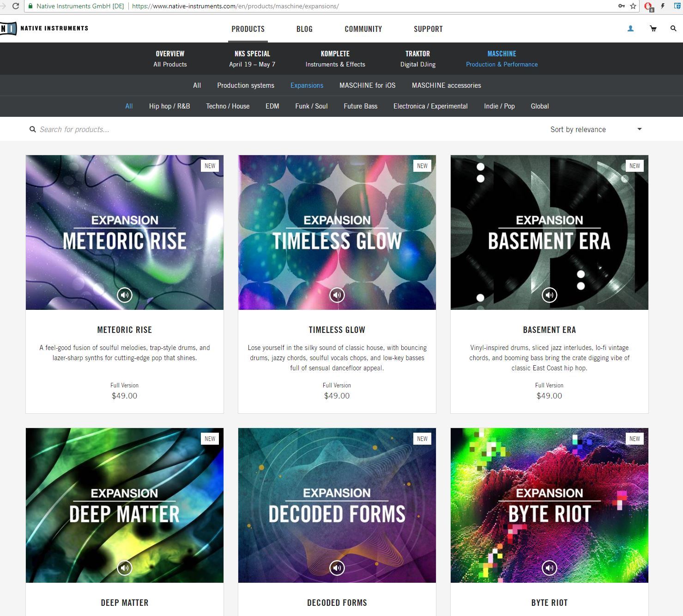Play the Decoded Forms audio preview
Image resolution: width=683 pixels, height=616 pixels.
tap(337, 568)
